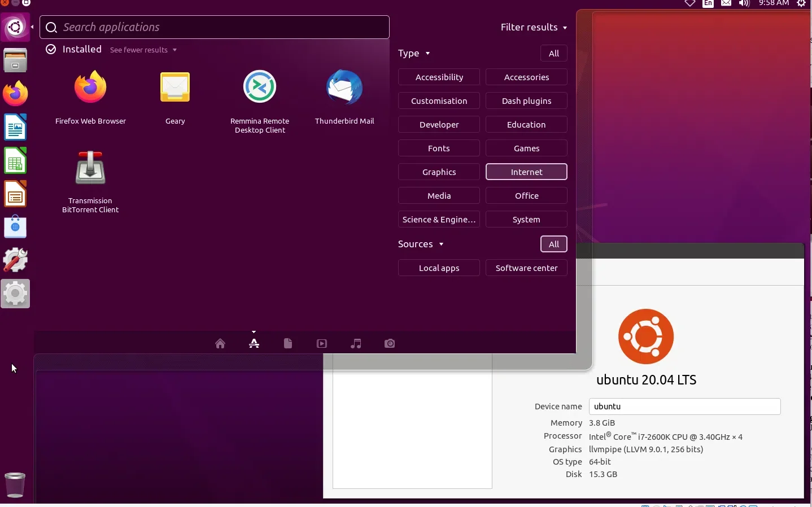The height and width of the screenshot is (507, 812).
Task: Collapse the Installed category header
Action: coord(74,49)
